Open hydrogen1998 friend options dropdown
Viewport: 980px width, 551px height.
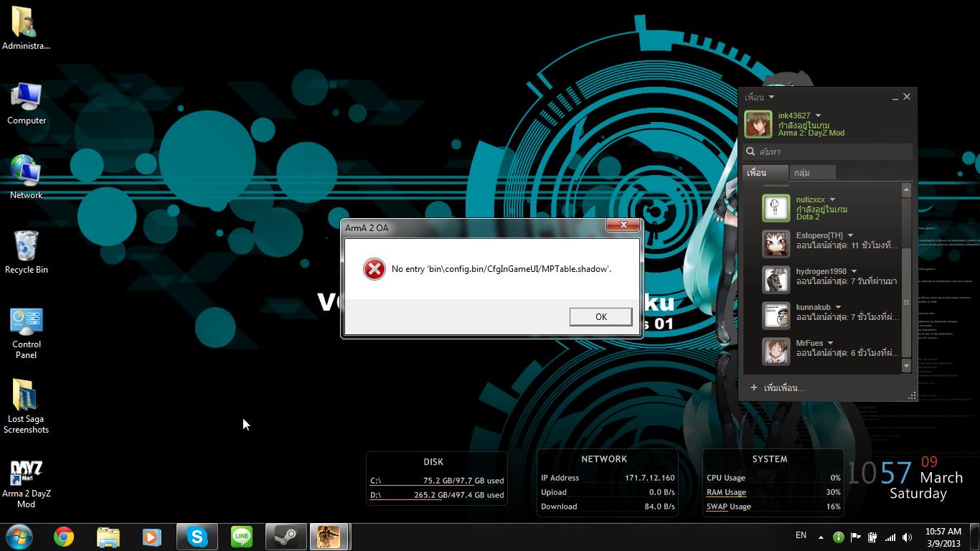pyautogui.click(x=854, y=271)
